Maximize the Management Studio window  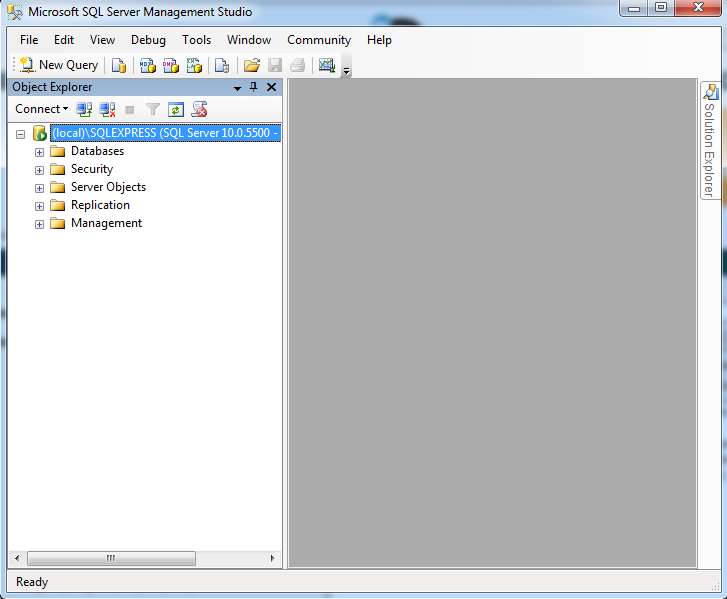(x=661, y=8)
